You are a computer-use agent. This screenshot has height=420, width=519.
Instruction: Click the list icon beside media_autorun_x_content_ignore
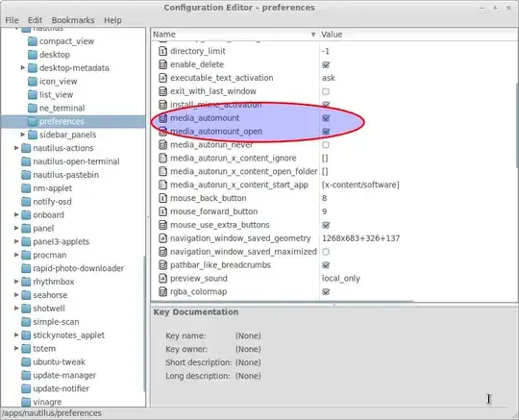pyautogui.click(x=162, y=158)
